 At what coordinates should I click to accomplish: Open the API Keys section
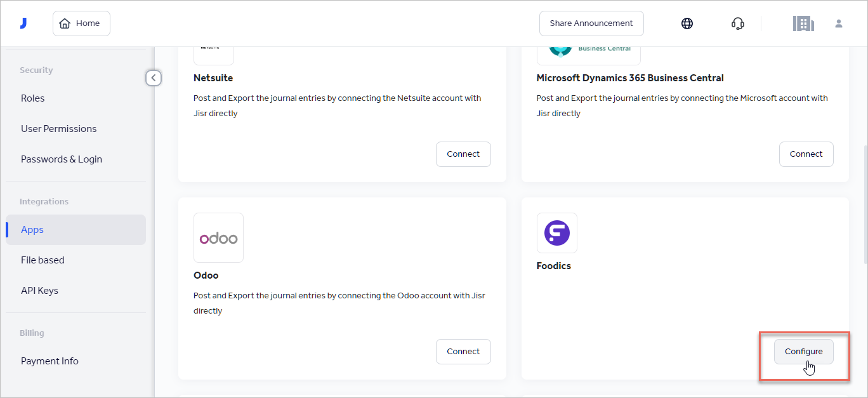point(39,291)
